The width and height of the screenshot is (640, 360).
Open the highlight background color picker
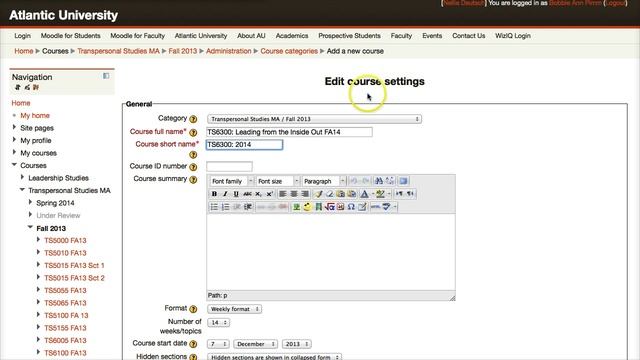point(380,194)
